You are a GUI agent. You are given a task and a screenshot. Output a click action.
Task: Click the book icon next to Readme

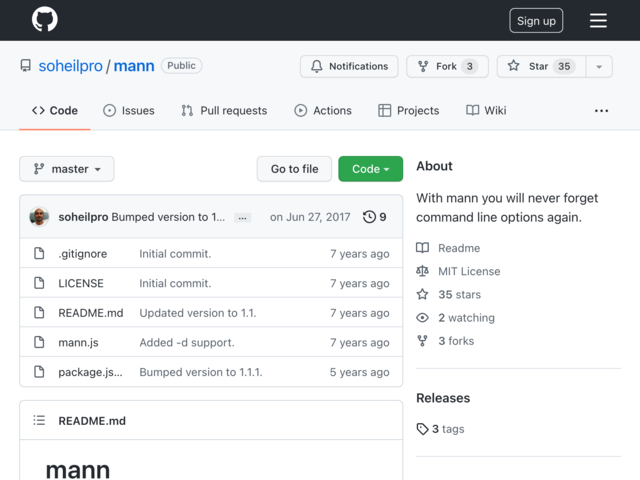tap(422, 248)
